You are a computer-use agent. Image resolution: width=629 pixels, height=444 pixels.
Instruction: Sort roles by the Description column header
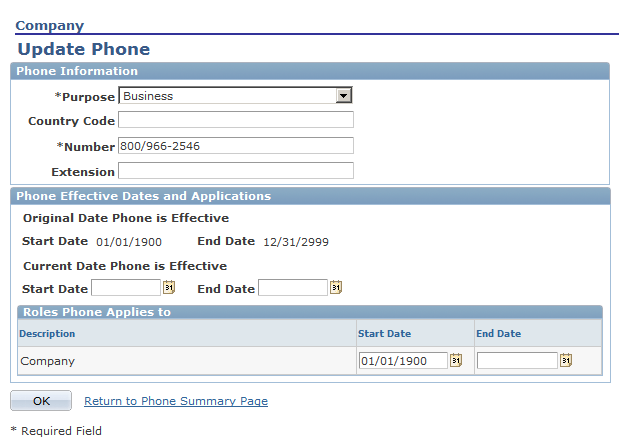click(47, 334)
